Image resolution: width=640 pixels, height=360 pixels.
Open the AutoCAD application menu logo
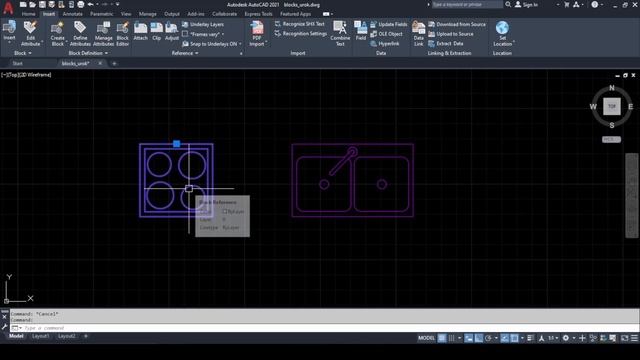pos(8,7)
